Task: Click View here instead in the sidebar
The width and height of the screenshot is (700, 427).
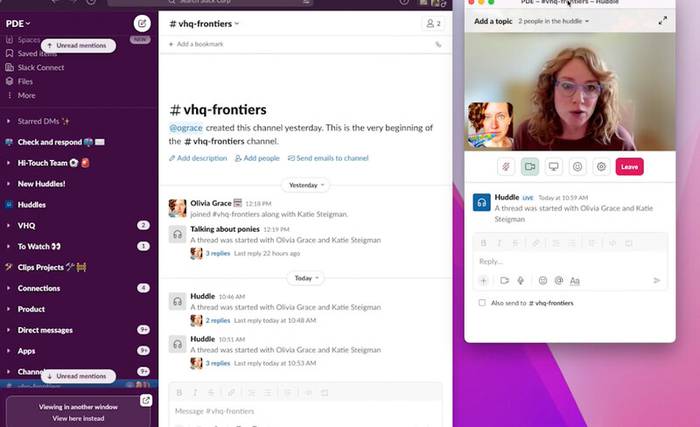Action: [x=78, y=419]
